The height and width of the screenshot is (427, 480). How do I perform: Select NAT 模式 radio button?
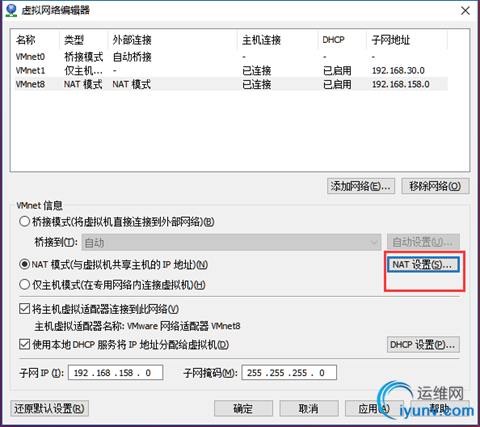[x=25, y=265]
